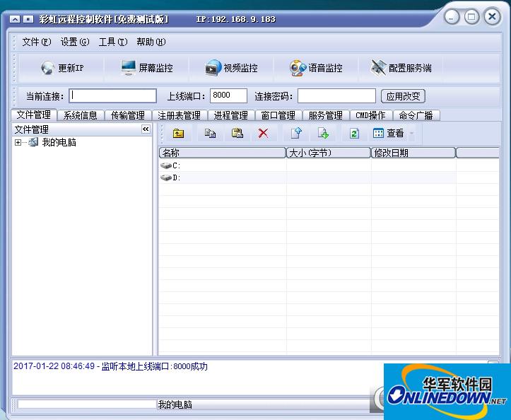511x420 pixels.
Task: Click the 应用改变 button
Action: [403, 96]
